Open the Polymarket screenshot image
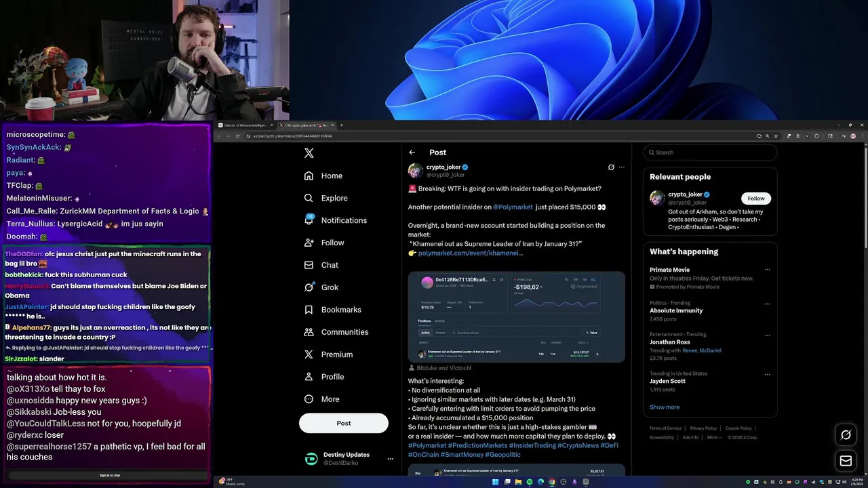Viewport: 868px width, 488px height. 516,317
